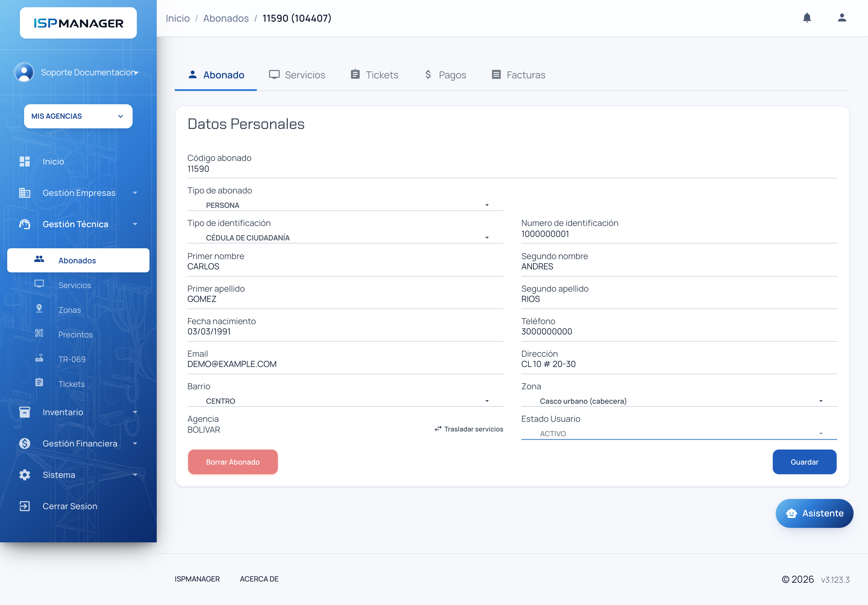Open the Asistente chat button
Viewport: 868px width, 605px height.
(814, 513)
